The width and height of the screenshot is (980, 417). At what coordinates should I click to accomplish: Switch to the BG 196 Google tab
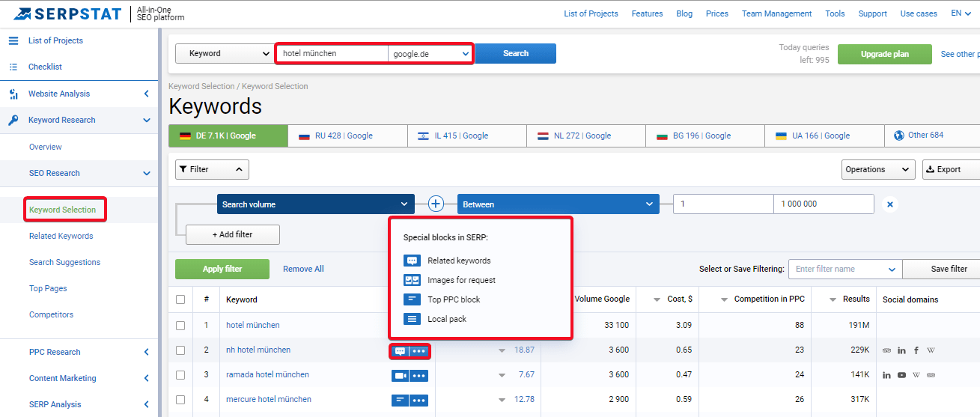point(705,136)
